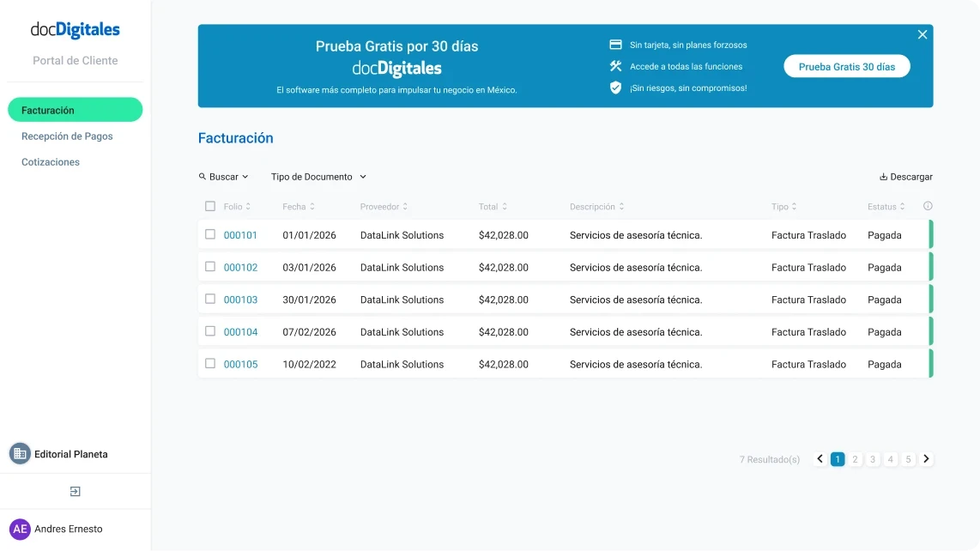Select all invoices with the header checkbox

(x=210, y=206)
